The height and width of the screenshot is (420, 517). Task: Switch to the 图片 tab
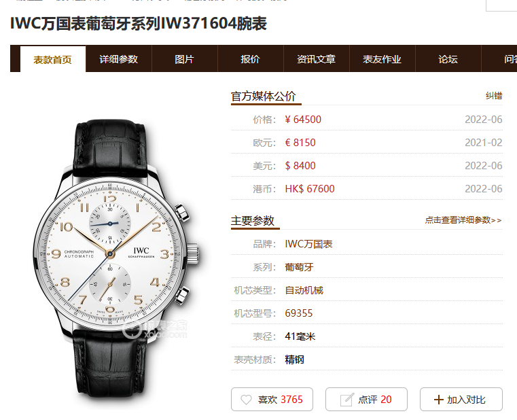click(x=184, y=59)
